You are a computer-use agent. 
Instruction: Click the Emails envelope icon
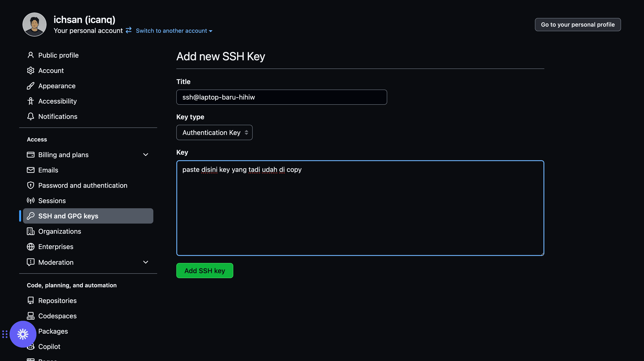point(30,170)
